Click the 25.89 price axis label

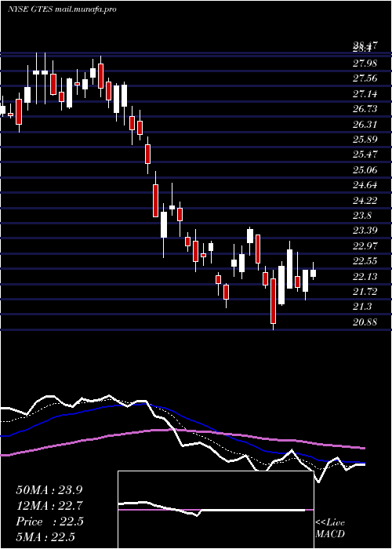point(365,140)
